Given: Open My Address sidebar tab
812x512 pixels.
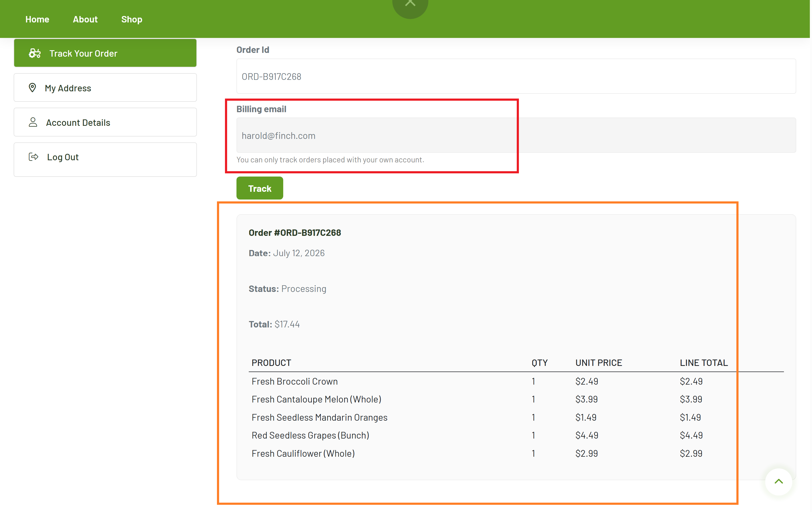Looking at the screenshot, I should click(x=105, y=88).
